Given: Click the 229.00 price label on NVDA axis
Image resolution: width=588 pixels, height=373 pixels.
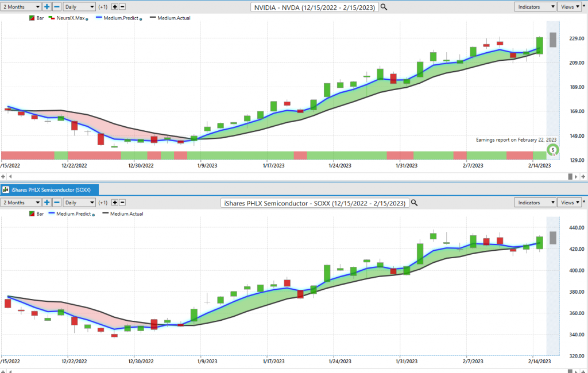Looking at the screenshot, I should pyautogui.click(x=577, y=38).
